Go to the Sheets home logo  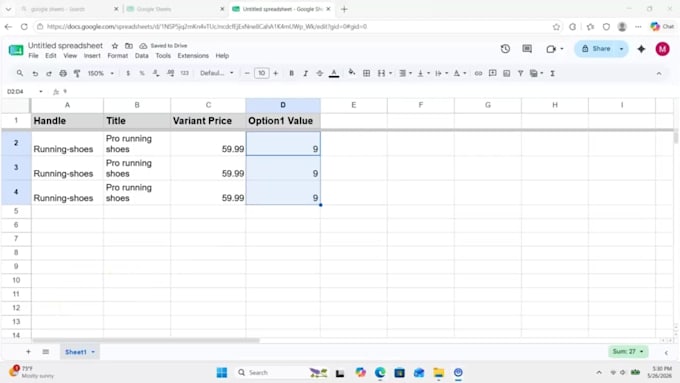(x=16, y=50)
